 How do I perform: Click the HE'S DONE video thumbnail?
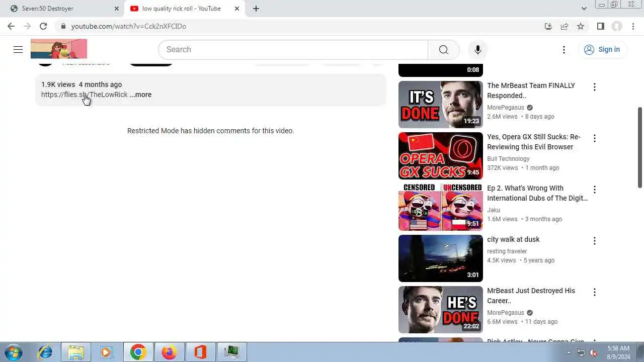click(441, 310)
